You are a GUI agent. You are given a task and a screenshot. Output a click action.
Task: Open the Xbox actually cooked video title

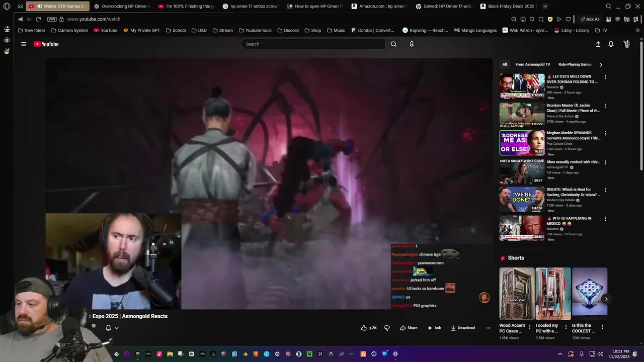click(573, 162)
